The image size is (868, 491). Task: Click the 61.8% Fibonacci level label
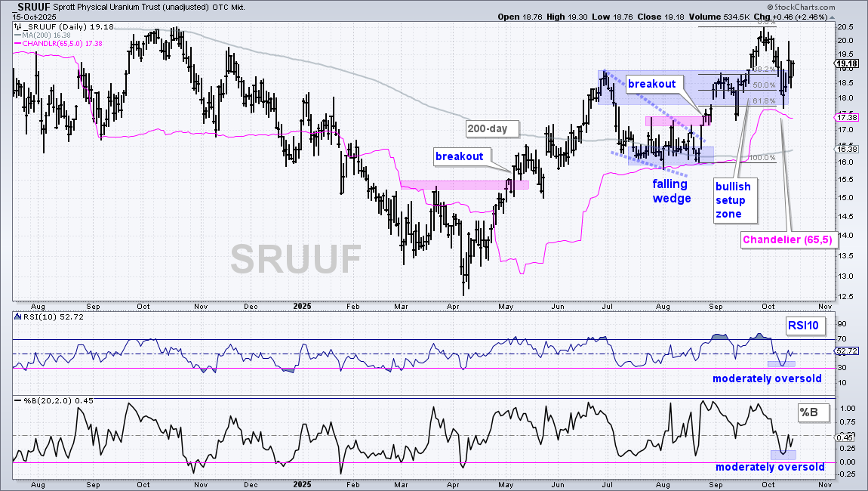pyautogui.click(x=764, y=101)
